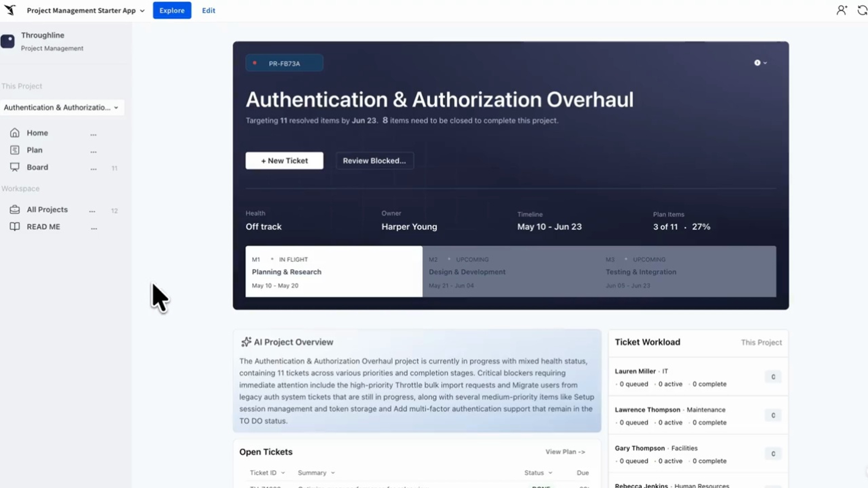Click the 3 of 11 plan items value
This screenshot has width=868, height=488.
665,227
